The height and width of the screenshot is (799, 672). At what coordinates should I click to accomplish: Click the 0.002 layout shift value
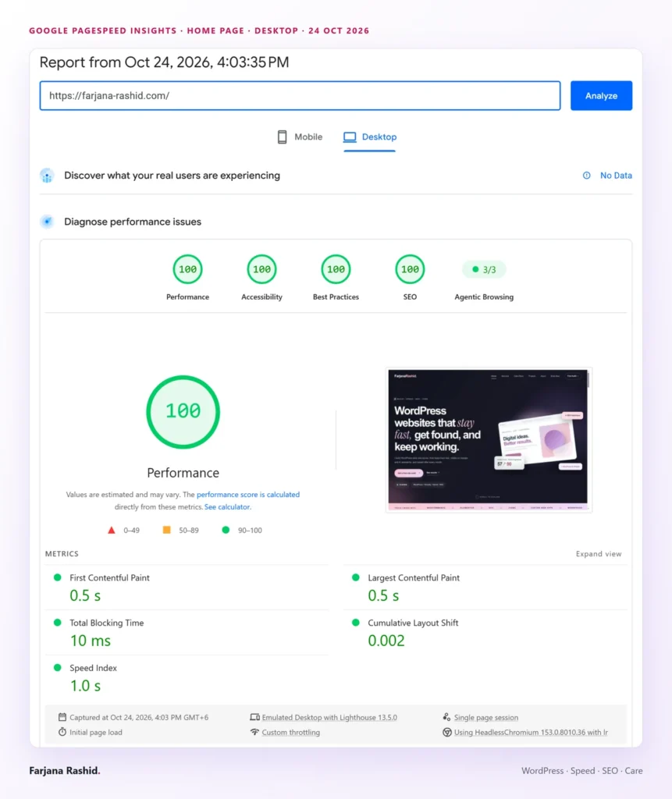(x=386, y=641)
